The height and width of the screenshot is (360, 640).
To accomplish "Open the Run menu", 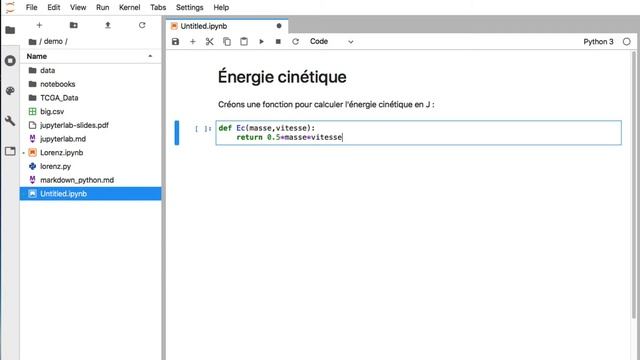I will click(x=102, y=7).
